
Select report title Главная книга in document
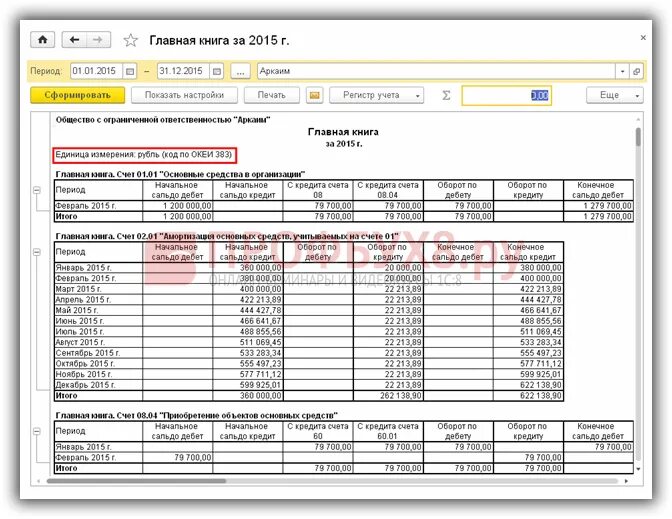343,132
